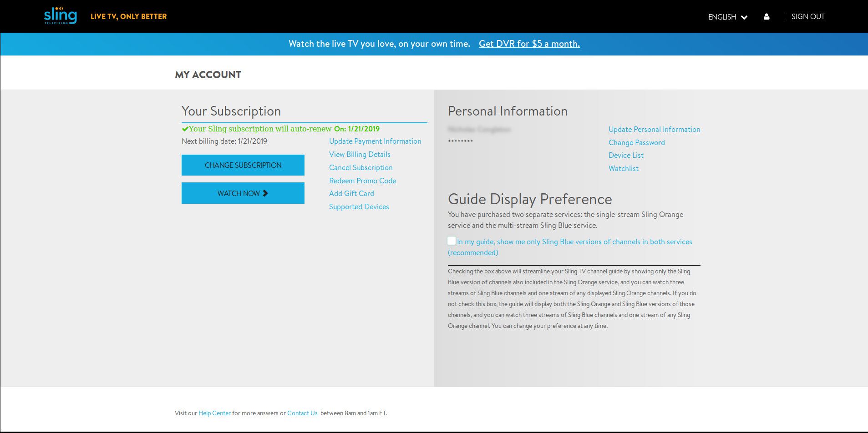Click the Guide Display Preference heading
868x433 pixels.
(530, 200)
